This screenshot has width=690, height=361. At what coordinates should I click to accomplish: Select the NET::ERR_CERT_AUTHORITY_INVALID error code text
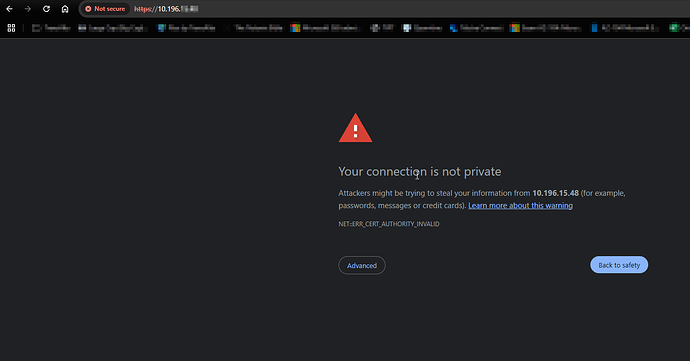[x=389, y=224]
